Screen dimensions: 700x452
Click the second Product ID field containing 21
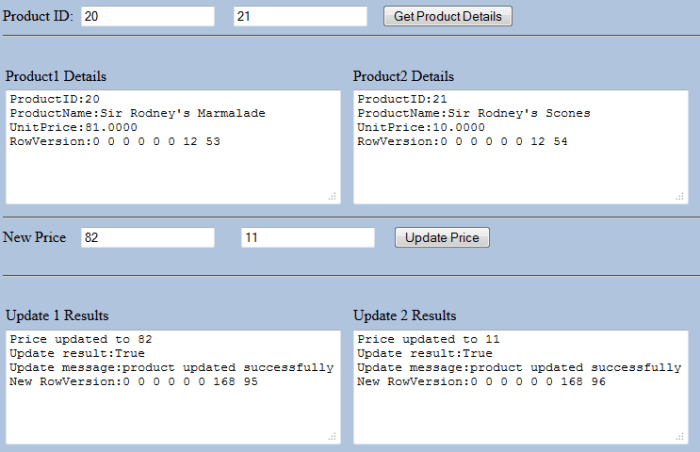point(300,16)
